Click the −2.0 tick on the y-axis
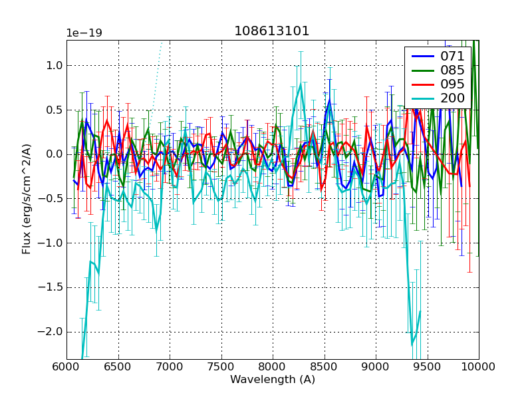The image size is (532, 399). coord(52,332)
